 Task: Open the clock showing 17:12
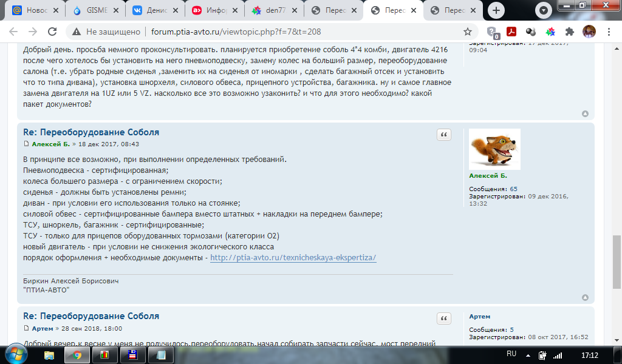[589, 356]
